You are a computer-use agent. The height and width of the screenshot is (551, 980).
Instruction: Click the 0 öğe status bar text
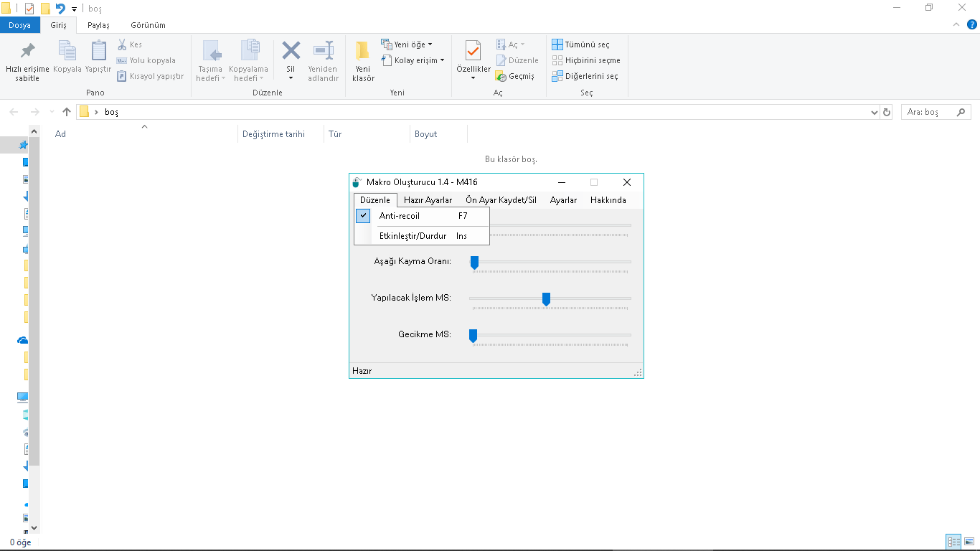point(21,542)
